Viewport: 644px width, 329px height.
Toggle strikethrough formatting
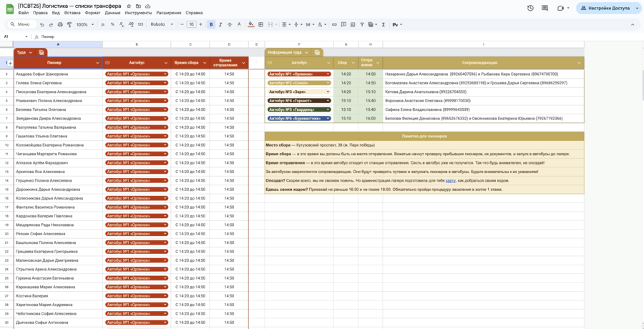coord(229,24)
